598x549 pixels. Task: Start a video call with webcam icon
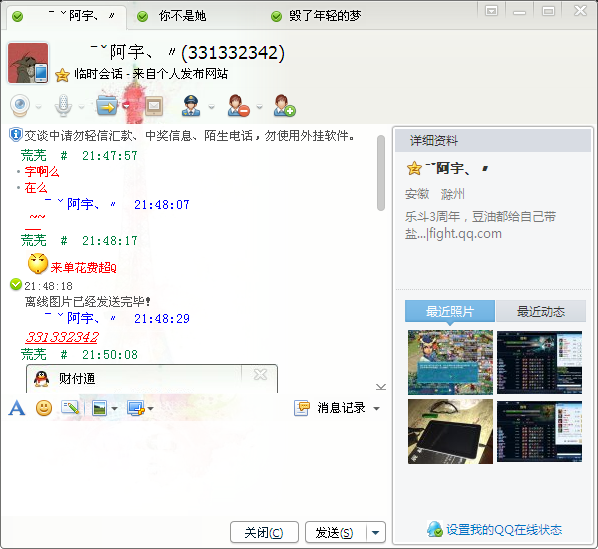pyautogui.click(x=20, y=105)
